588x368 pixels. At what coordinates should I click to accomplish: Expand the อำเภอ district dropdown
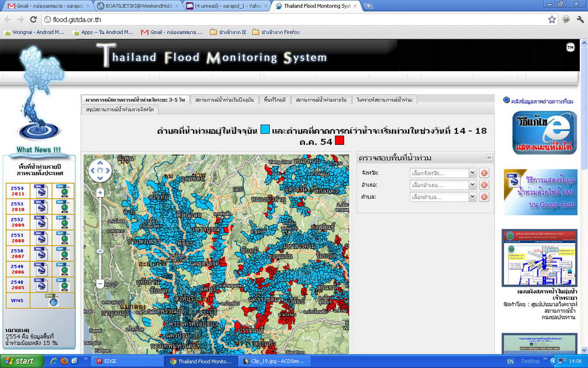coord(473,185)
